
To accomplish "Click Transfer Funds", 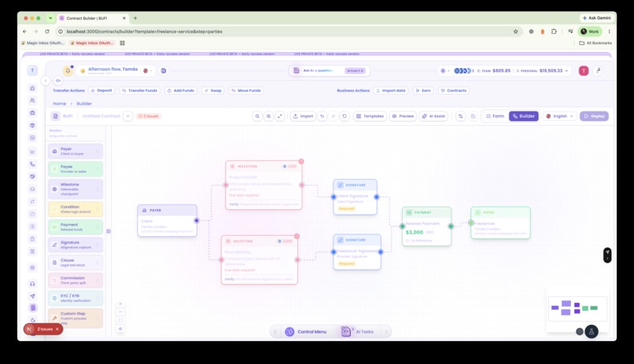I will coord(139,90).
